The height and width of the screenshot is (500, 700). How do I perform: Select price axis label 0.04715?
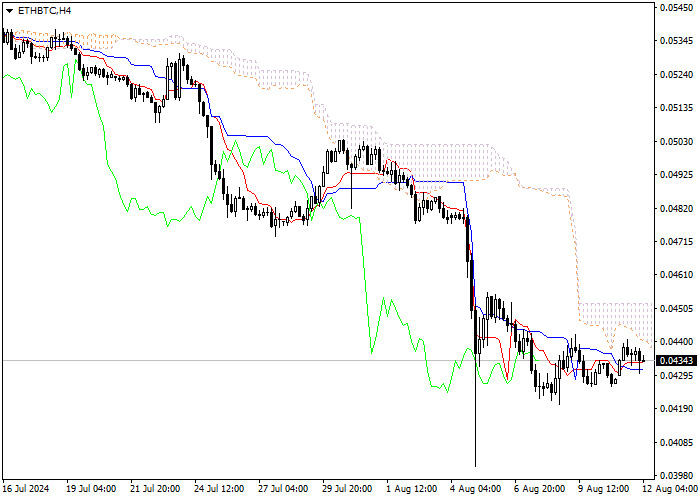coord(676,242)
